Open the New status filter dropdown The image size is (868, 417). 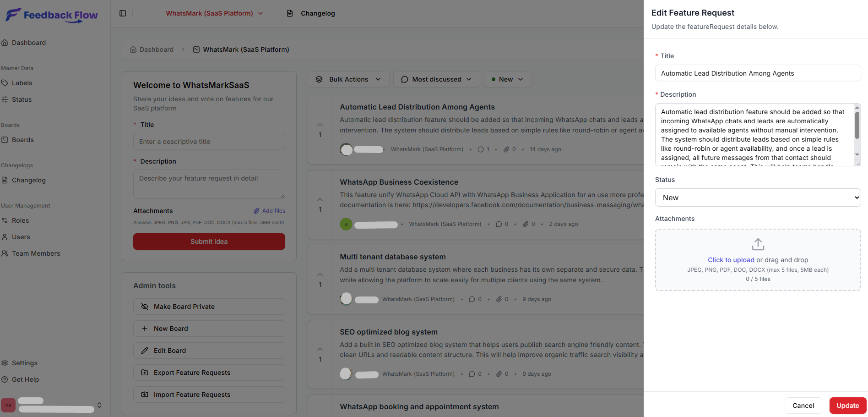click(x=507, y=79)
